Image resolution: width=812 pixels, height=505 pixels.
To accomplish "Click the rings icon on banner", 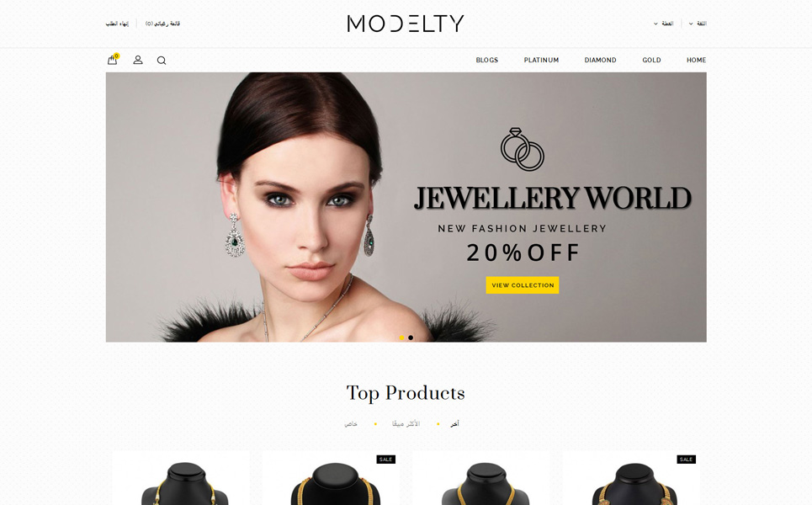I will point(522,149).
